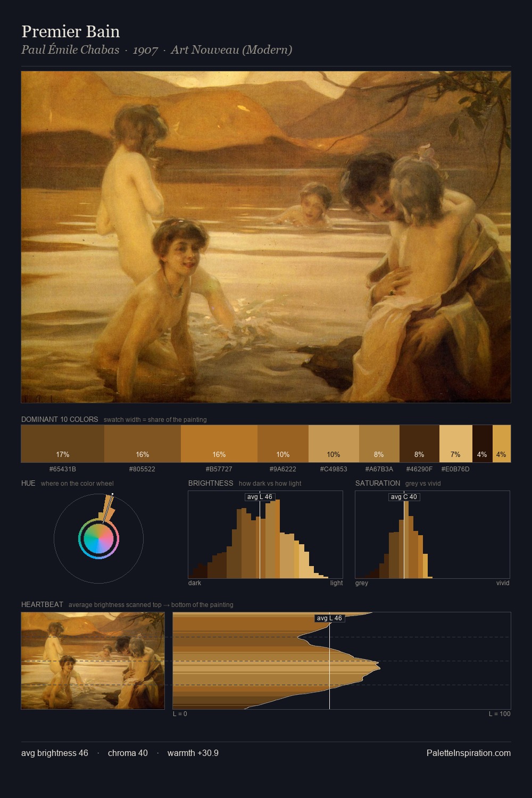Click the saturation histogram chart
The width and height of the screenshot is (532, 798).
[433, 535]
